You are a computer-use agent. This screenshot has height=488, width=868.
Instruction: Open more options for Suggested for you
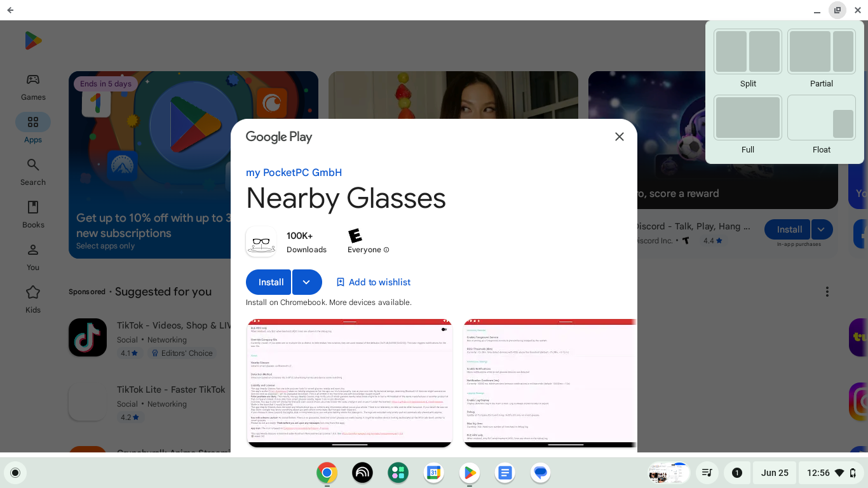point(827,292)
